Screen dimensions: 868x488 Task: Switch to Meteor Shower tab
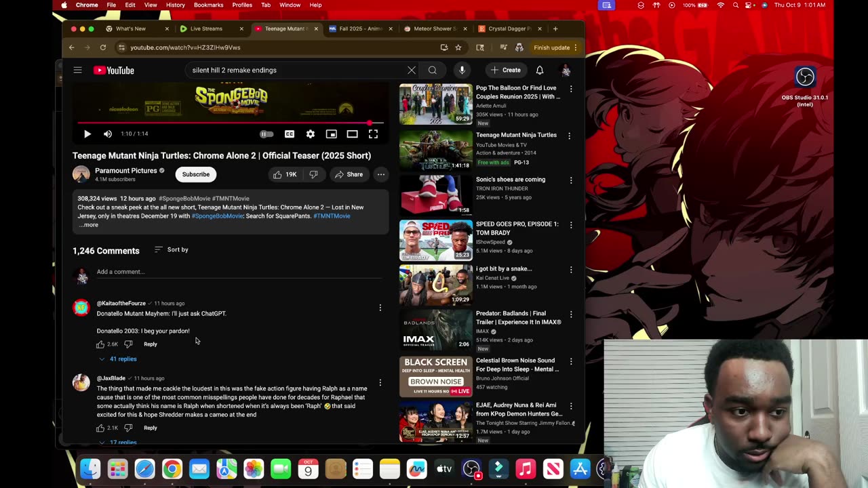435,28
